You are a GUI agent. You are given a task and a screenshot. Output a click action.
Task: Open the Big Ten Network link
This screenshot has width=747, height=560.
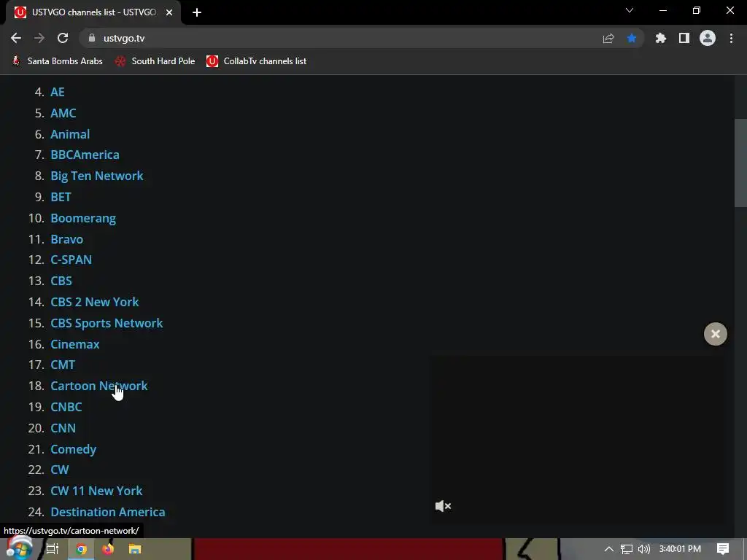tap(97, 176)
